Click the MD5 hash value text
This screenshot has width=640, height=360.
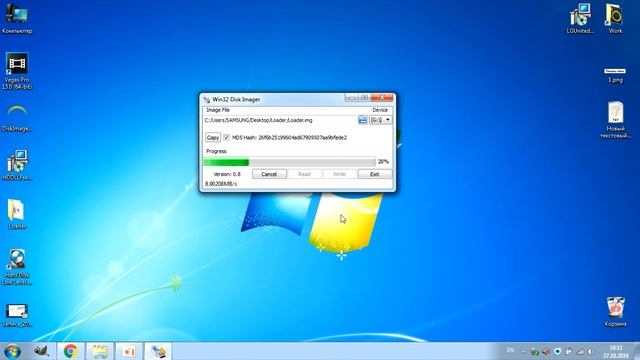pyautogui.click(x=302, y=138)
